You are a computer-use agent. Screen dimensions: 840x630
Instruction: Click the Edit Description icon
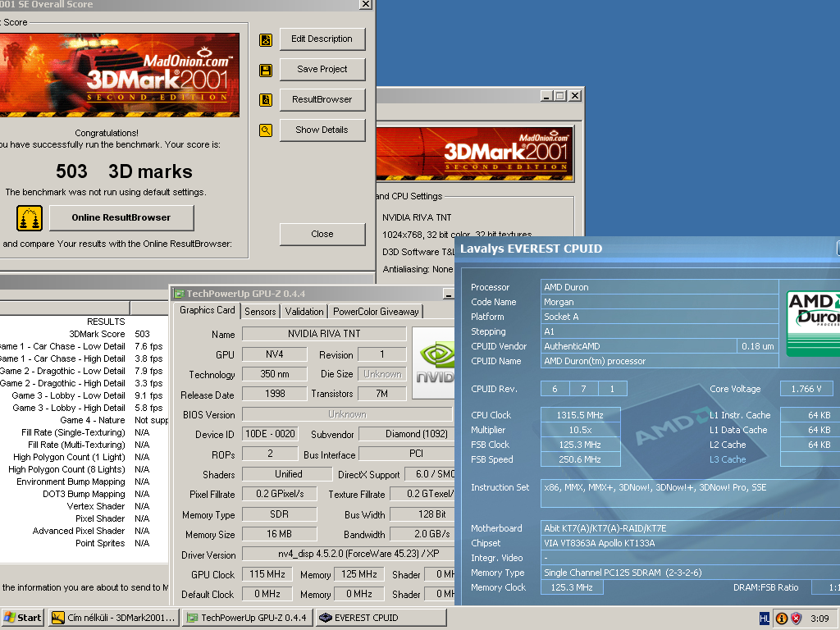(266, 40)
